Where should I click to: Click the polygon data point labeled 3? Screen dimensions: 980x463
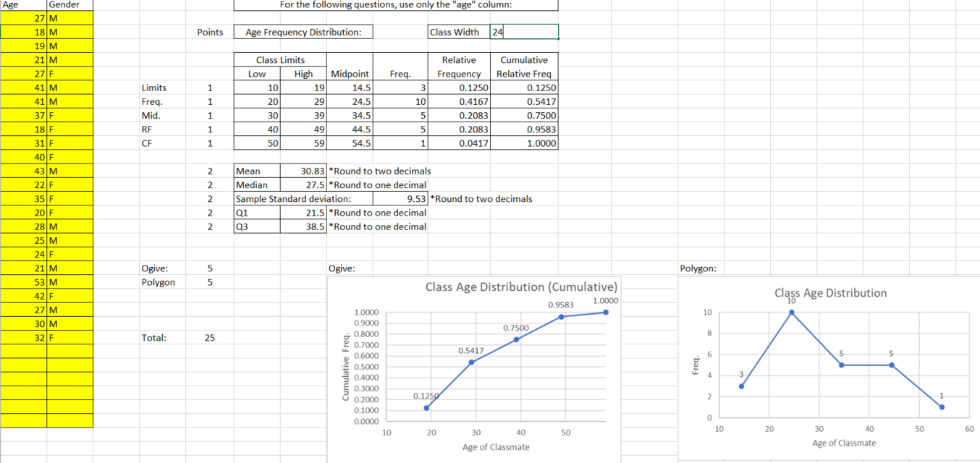(x=741, y=386)
